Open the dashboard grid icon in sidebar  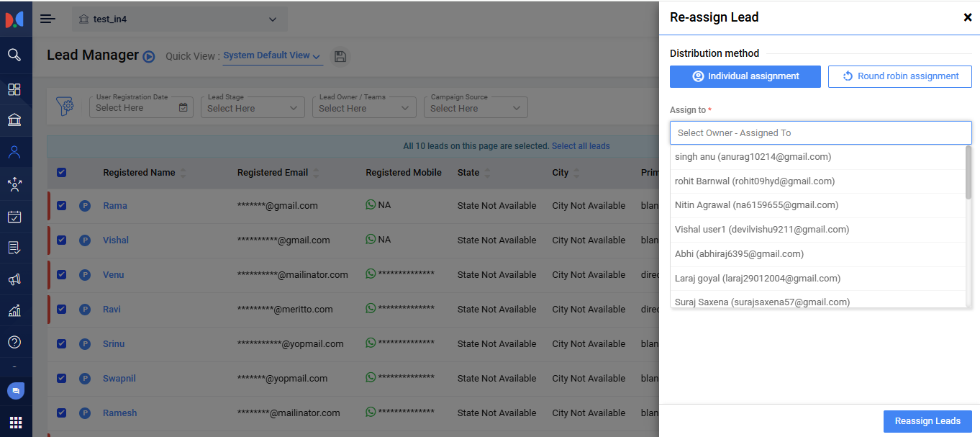(14, 89)
